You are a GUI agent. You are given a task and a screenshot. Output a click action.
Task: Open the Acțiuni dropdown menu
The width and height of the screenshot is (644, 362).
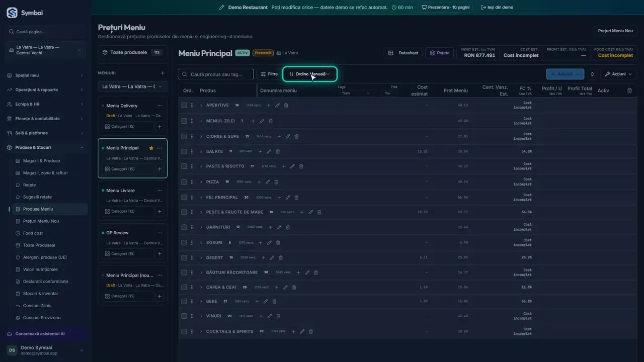(618, 74)
